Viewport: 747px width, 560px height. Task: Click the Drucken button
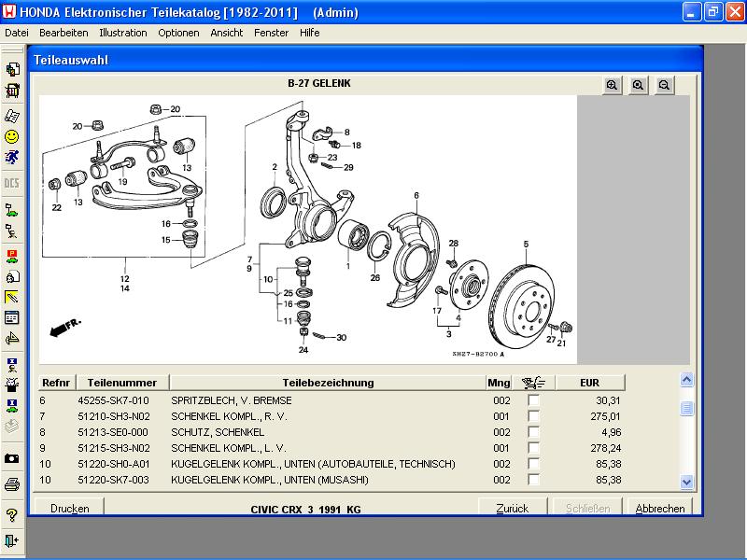(70, 509)
